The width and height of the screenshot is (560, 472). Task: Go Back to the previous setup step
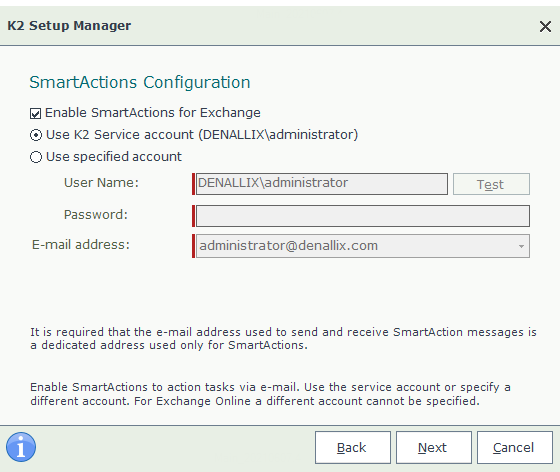(352, 447)
